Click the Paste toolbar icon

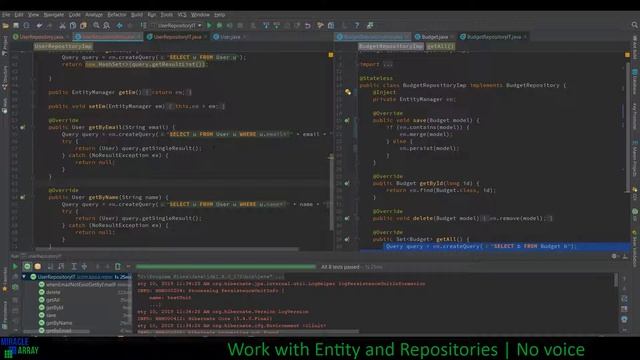point(84,25)
